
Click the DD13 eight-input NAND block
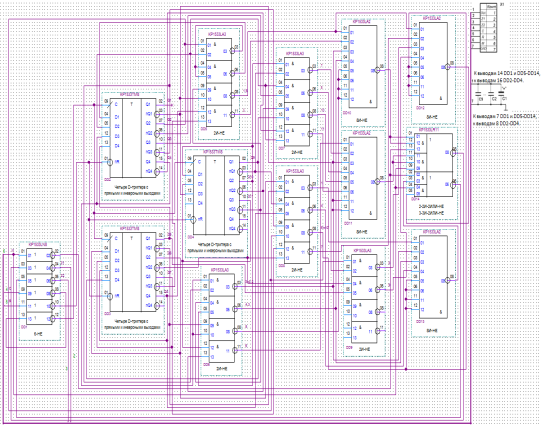(x=433, y=277)
